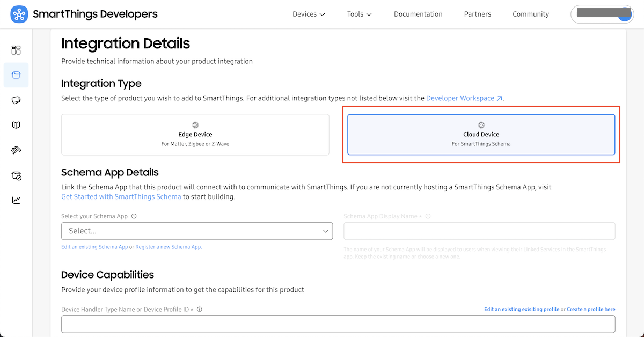Click Edit an existing Schema App link
This screenshot has width=644, height=337.
(x=94, y=247)
